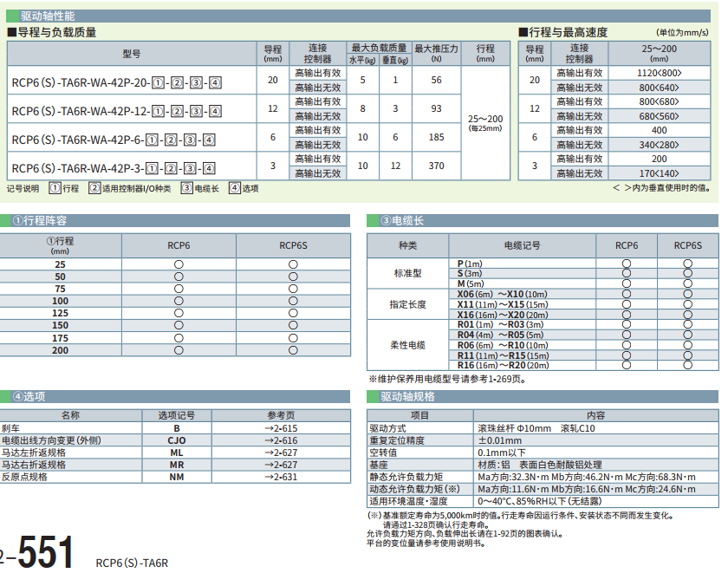Select option code "NM"
This screenshot has height=573, width=728.
[x=177, y=477]
